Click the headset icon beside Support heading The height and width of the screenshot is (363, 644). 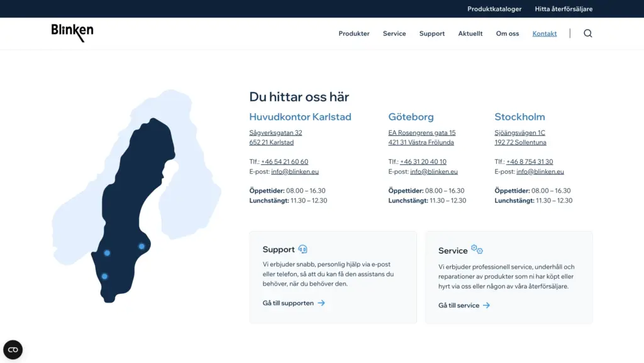[303, 249]
